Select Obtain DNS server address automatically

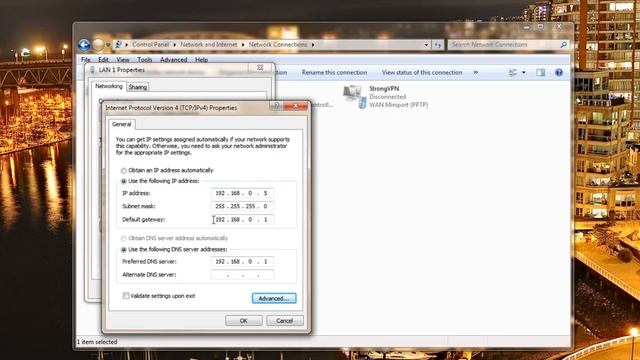tap(124, 238)
